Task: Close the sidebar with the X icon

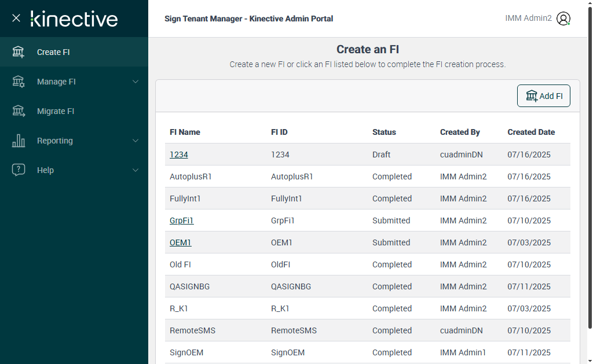Action: point(16,18)
